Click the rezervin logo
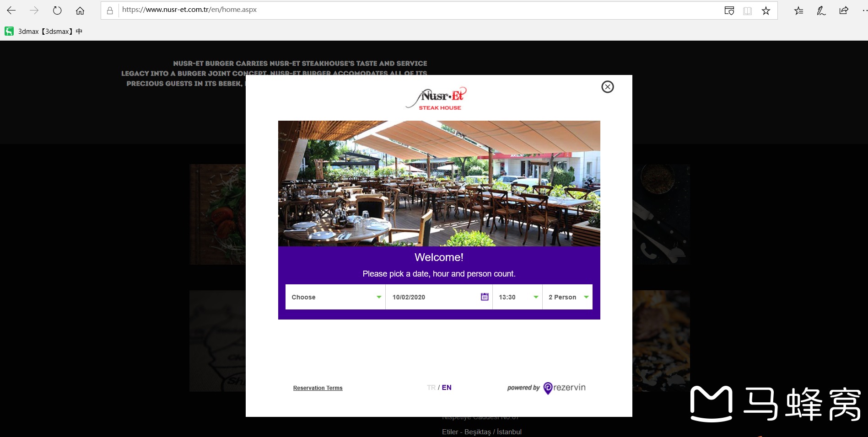This screenshot has height=437, width=868. [x=564, y=388]
